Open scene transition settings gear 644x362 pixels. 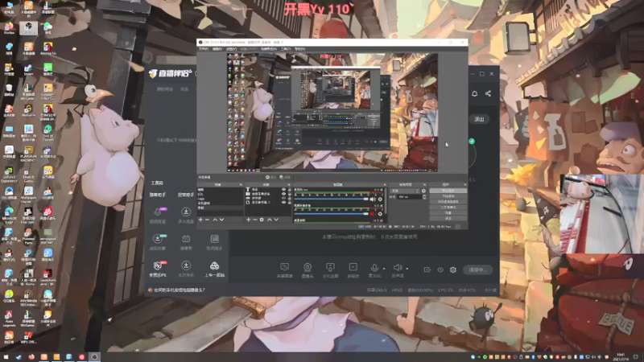click(424, 191)
